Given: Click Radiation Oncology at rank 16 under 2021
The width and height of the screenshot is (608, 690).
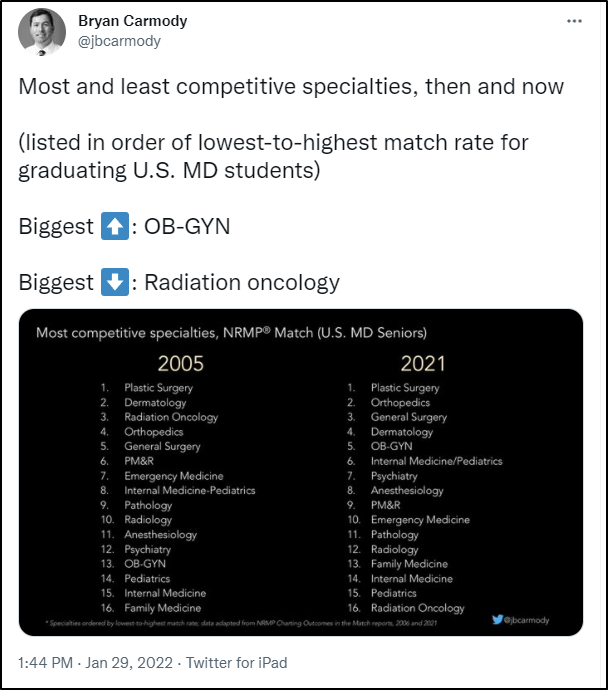Looking at the screenshot, I should coord(417,608).
